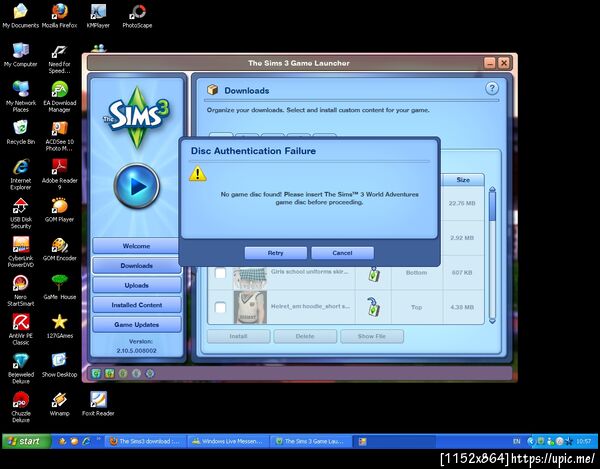Select the Mozilla Firefox desktop shortcut
Image resolution: width=600 pixels, height=469 pixels.
pyautogui.click(x=59, y=15)
